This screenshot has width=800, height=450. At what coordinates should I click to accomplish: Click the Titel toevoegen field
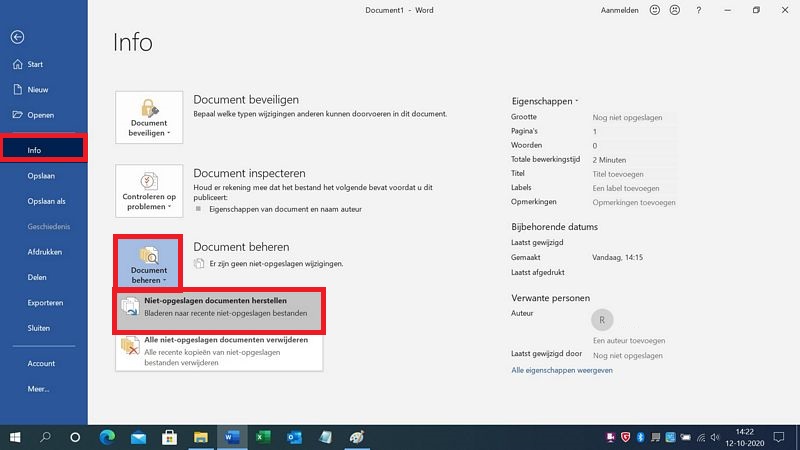[x=634, y=174]
